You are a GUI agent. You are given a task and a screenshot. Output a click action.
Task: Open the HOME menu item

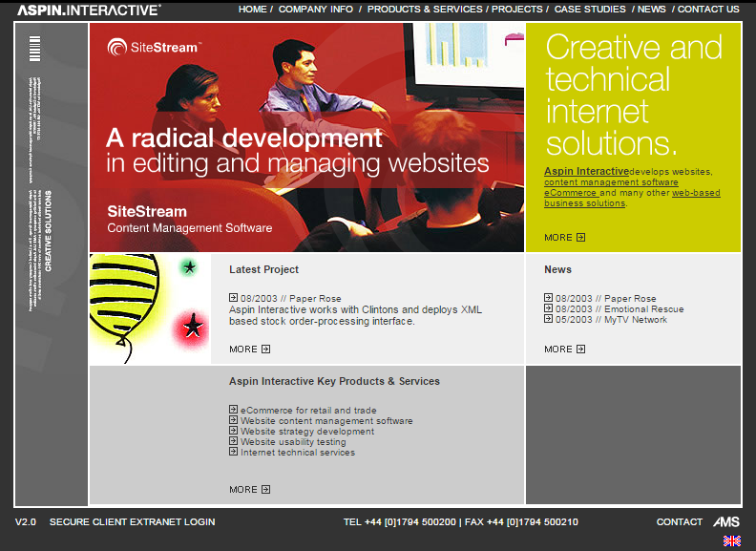(253, 10)
